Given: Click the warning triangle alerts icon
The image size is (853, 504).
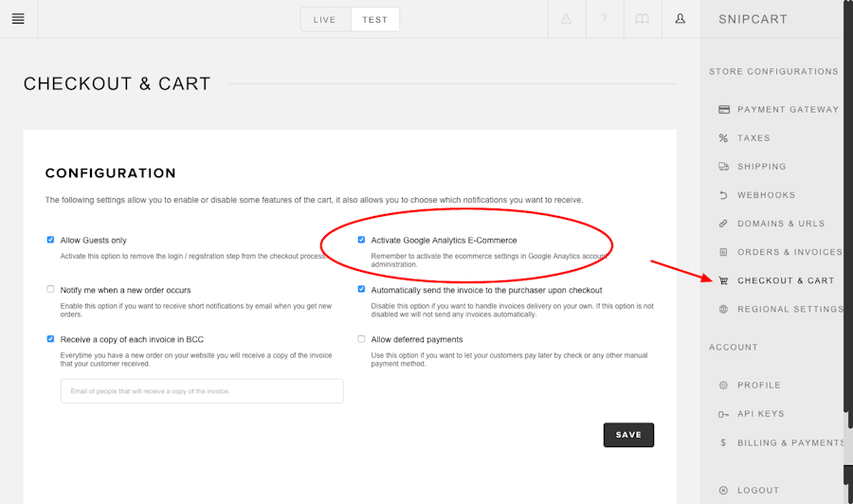Looking at the screenshot, I should (x=567, y=19).
